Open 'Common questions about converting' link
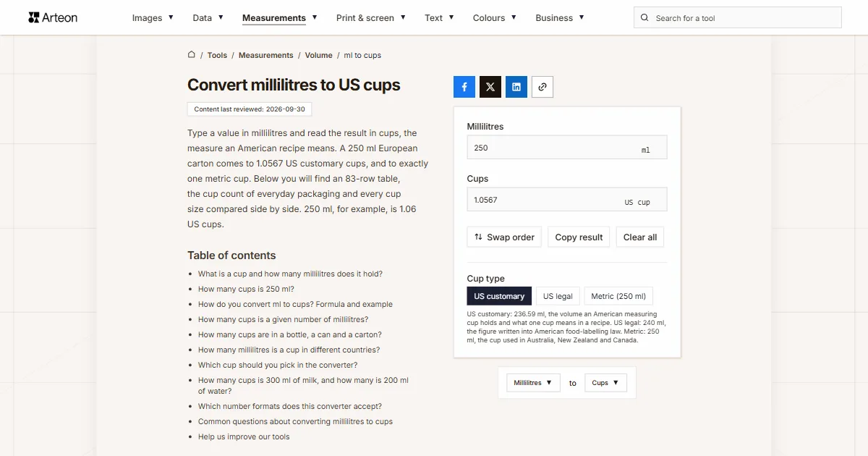Viewport: 868px width, 456px height. click(x=295, y=421)
